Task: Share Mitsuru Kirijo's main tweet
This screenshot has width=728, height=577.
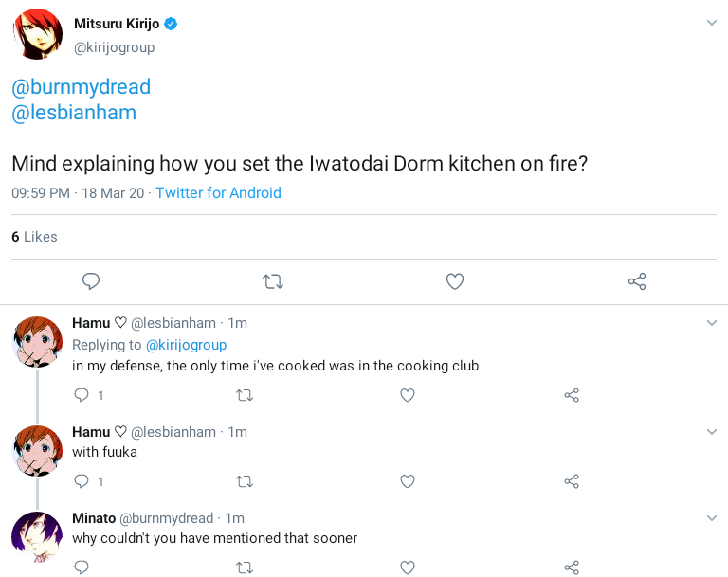Action: click(x=637, y=281)
